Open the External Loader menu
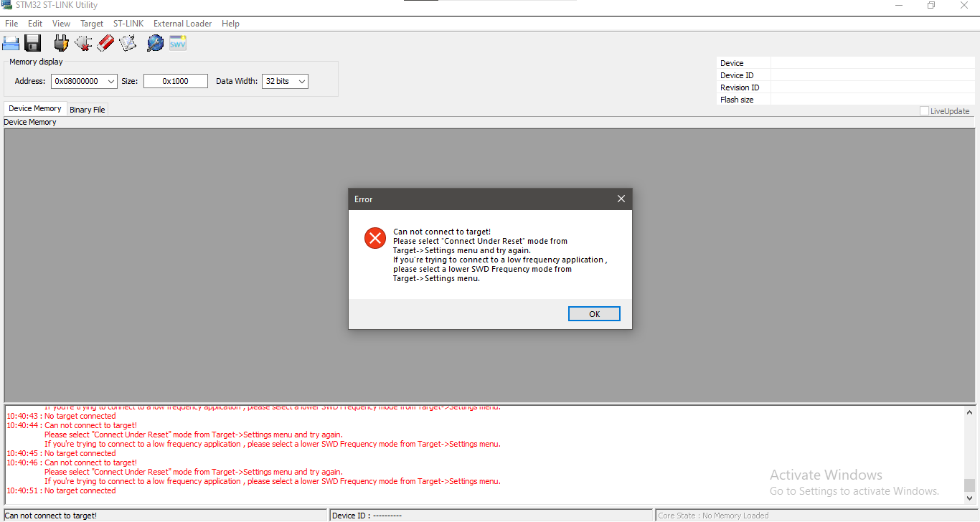980x522 pixels. coord(183,24)
